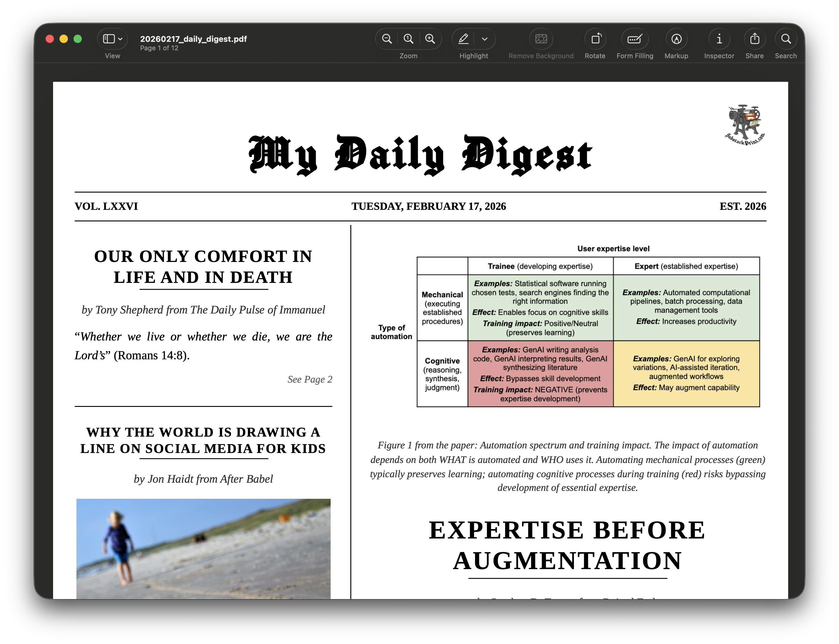Enable Form Filling toolbar
The width and height of the screenshot is (839, 644).
coord(635,39)
